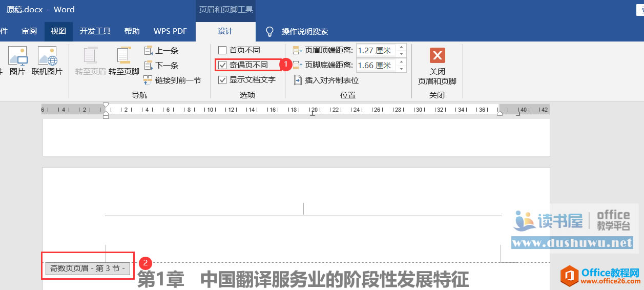The width and height of the screenshot is (644, 290).
Task: Close header and footer with 关闭页眉和页脚
Action: [x=437, y=66]
